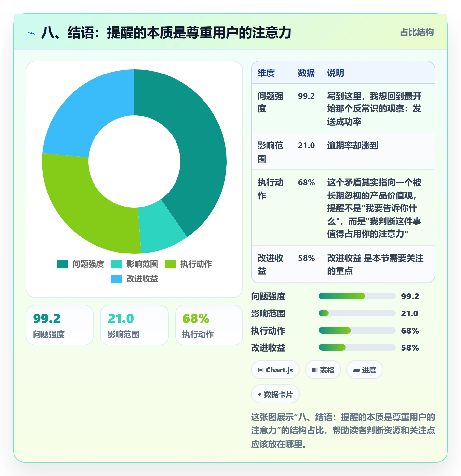
Task: Select the 68% 执行动作 stat card
Action: click(x=209, y=325)
